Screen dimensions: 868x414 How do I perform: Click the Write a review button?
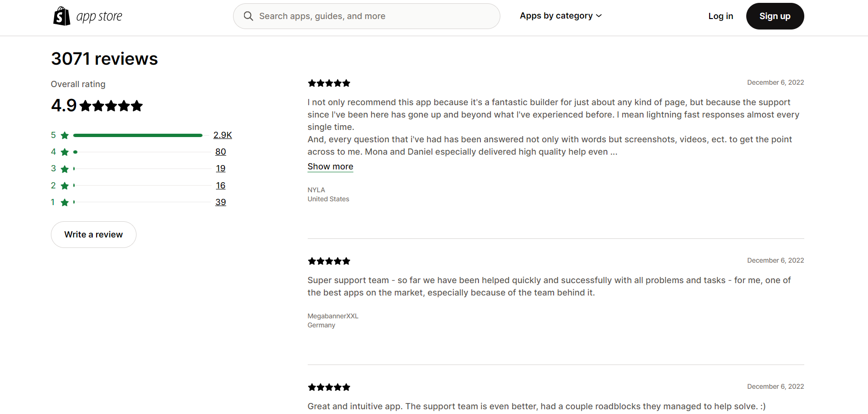pos(94,235)
